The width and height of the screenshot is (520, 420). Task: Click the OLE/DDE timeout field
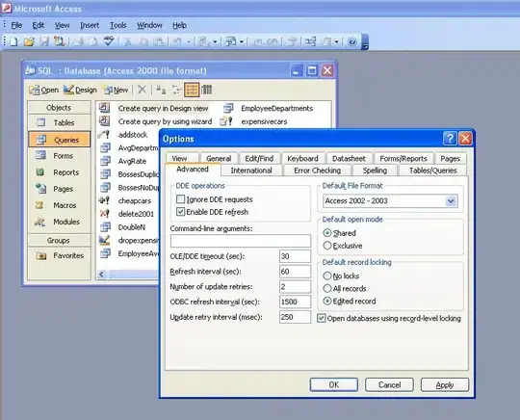coord(295,256)
